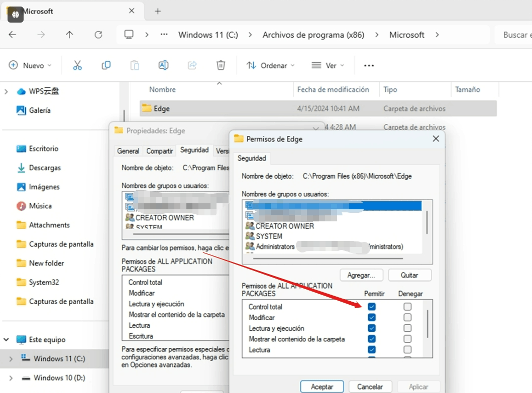Open the See more toolbar options
The image size is (532, 393).
coord(369,66)
